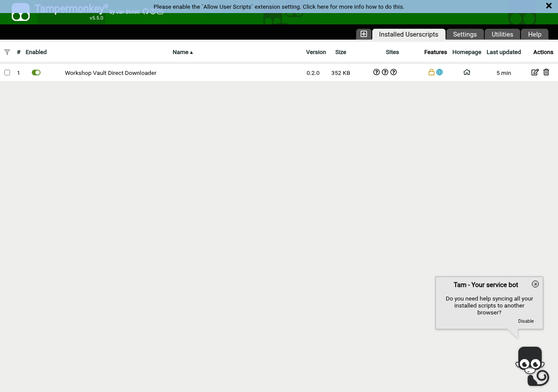
Task: Click the Allow User Scripts info message
Action: (x=279, y=7)
